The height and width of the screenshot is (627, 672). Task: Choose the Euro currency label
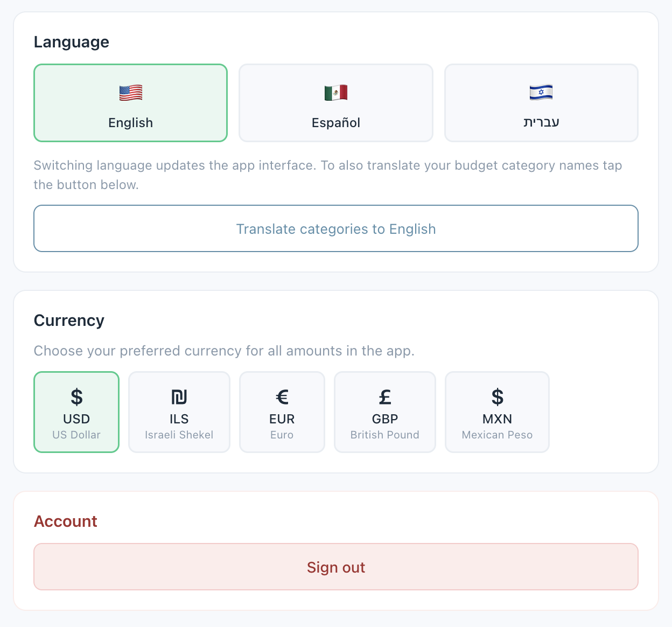pyautogui.click(x=282, y=435)
